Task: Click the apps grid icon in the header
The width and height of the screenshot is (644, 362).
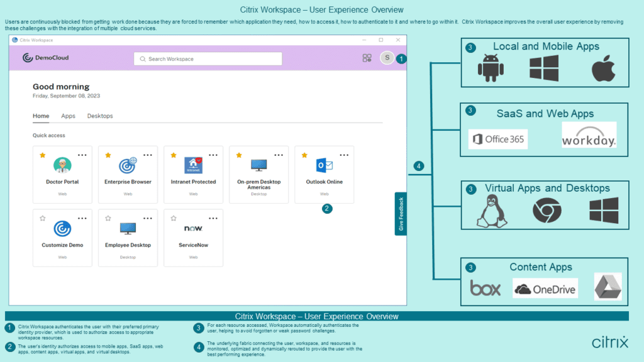Action: pos(366,58)
